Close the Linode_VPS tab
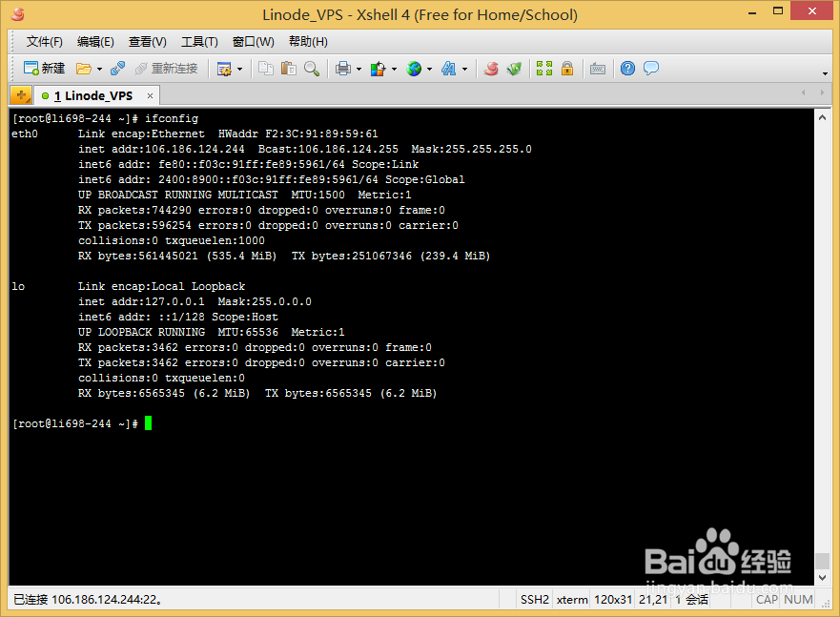 pos(150,96)
